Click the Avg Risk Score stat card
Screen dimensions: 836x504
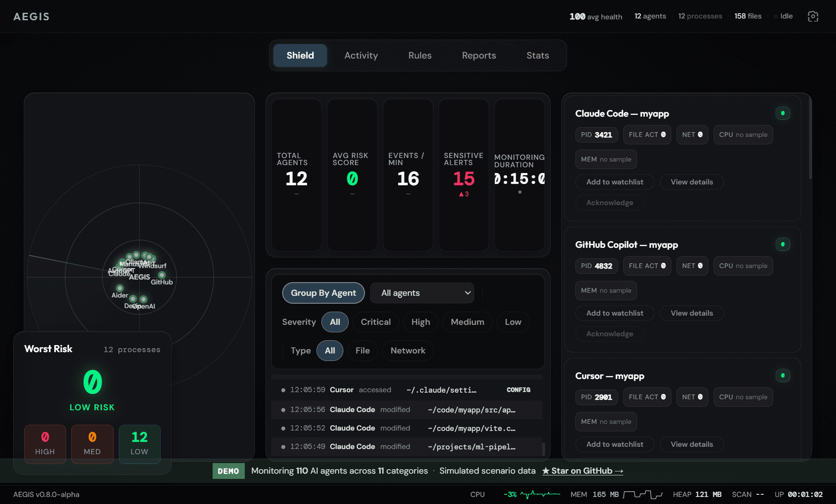(352, 175)
